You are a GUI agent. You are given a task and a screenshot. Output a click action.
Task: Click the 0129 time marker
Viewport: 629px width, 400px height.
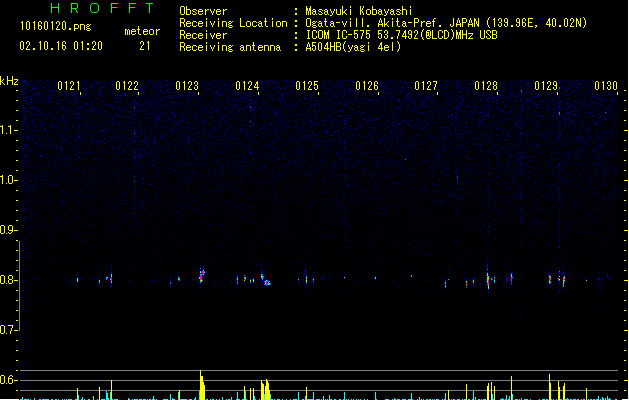pyautogui.click(x=546, y=86)
